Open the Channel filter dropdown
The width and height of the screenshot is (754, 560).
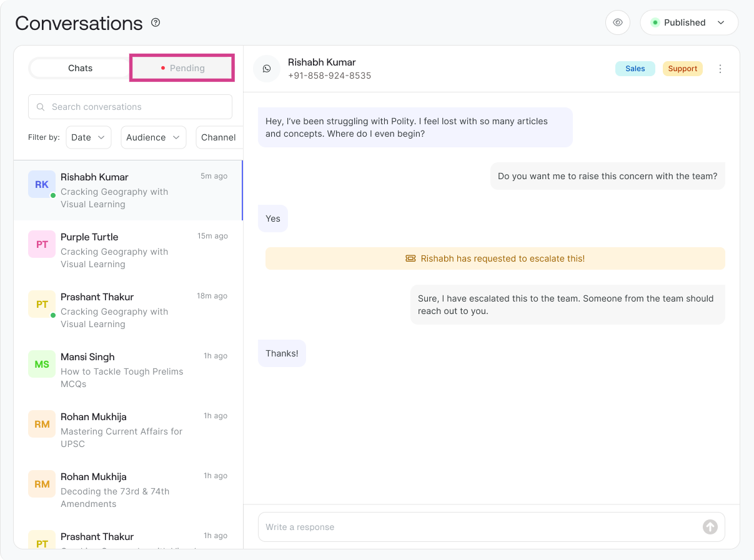pos(219,137)
